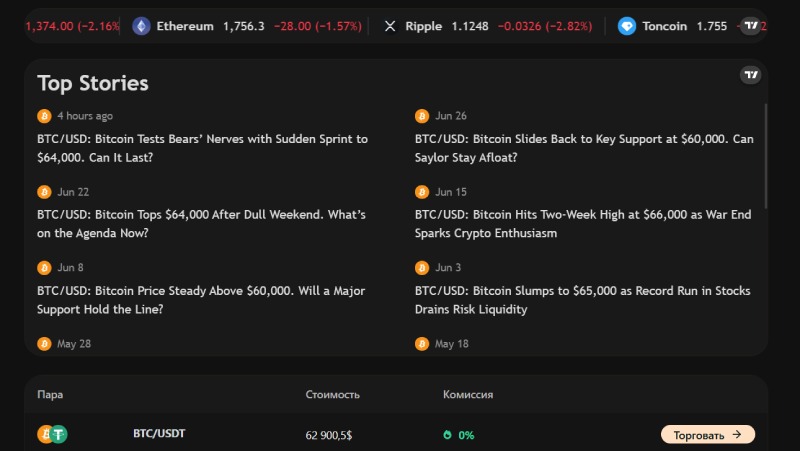Click the Top Stories panel scrollbar
This screenshot has height=451, width=800.
click(766, 156)
